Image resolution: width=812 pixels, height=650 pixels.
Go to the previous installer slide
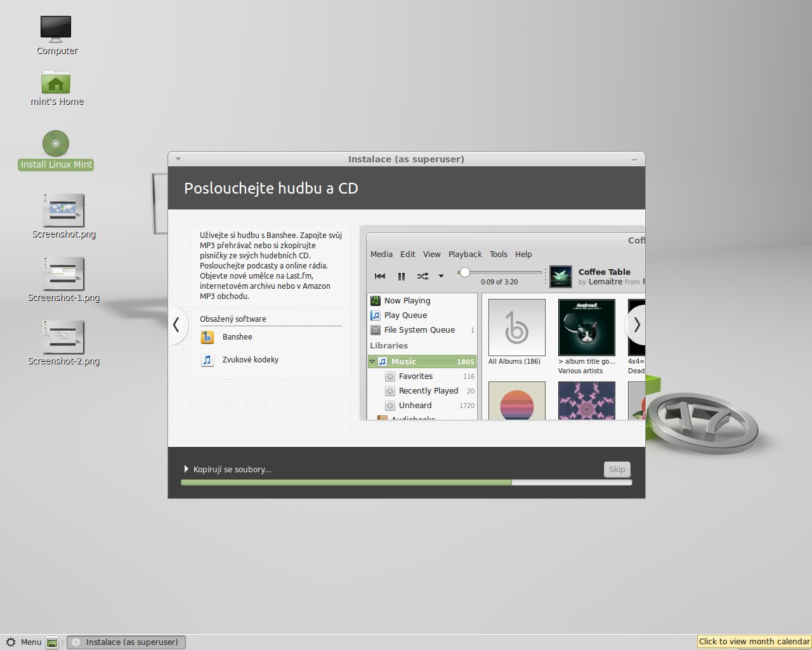176,325
